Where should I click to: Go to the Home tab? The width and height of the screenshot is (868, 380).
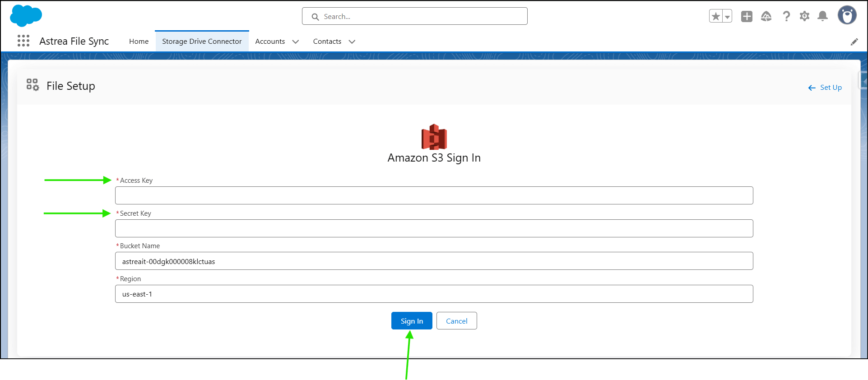click(x=139, y=42)
